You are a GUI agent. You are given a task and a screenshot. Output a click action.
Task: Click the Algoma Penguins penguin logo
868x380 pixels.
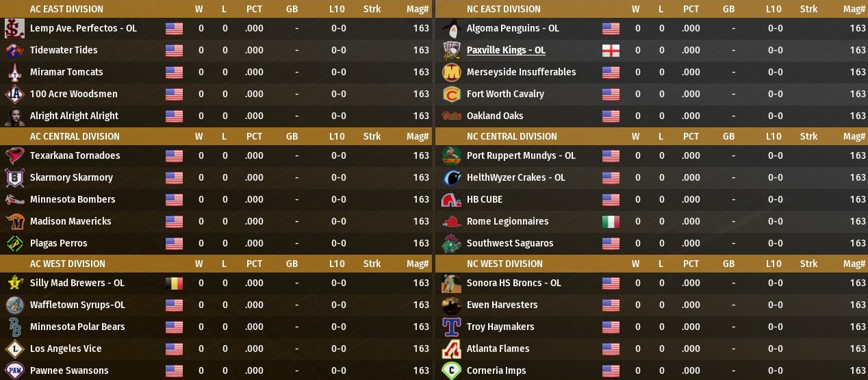click(451, 28)
